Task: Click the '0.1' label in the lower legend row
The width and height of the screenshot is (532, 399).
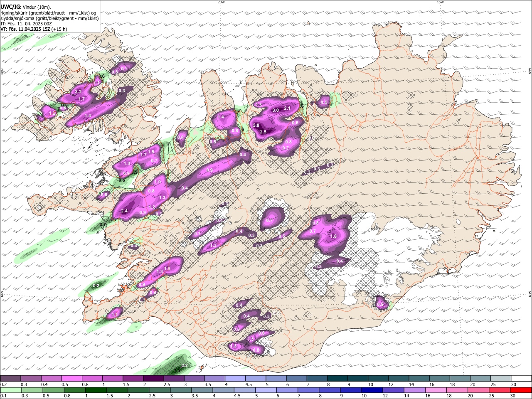Action: (3, 396)
